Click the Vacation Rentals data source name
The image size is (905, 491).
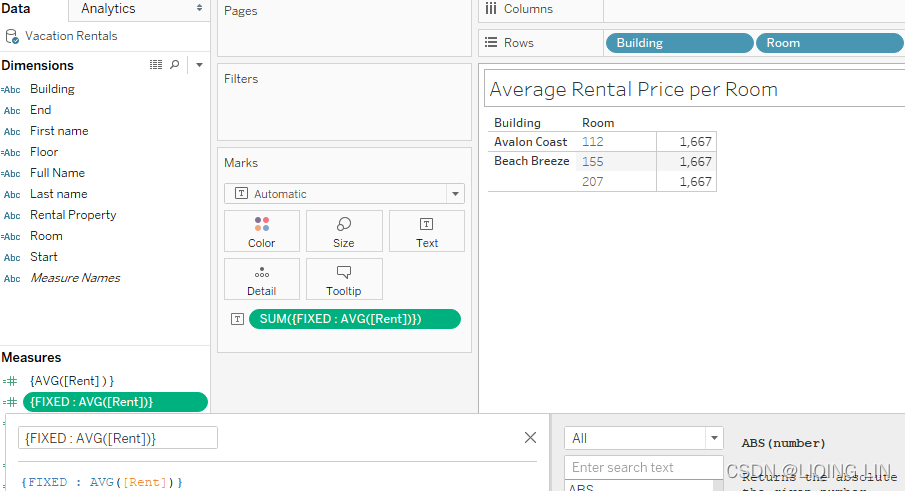point(71,36)
